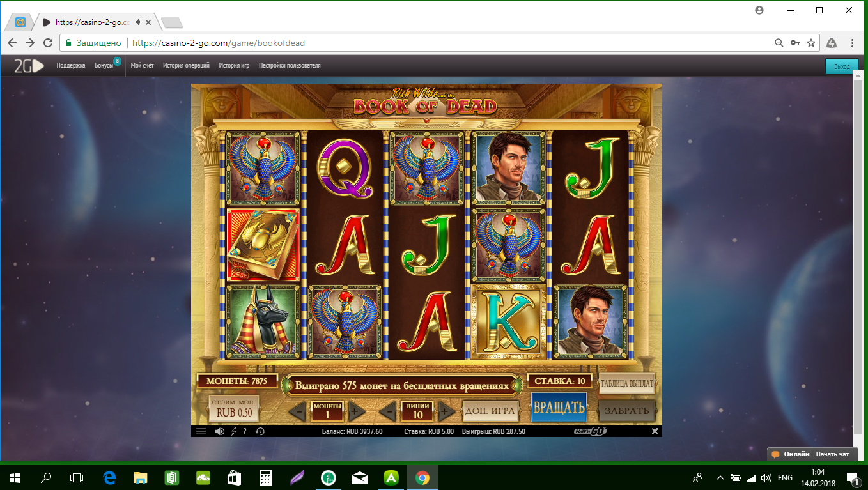Open Chrome profile avatar icon
Screen dimensions: 868x490
(x=759, y=10)
